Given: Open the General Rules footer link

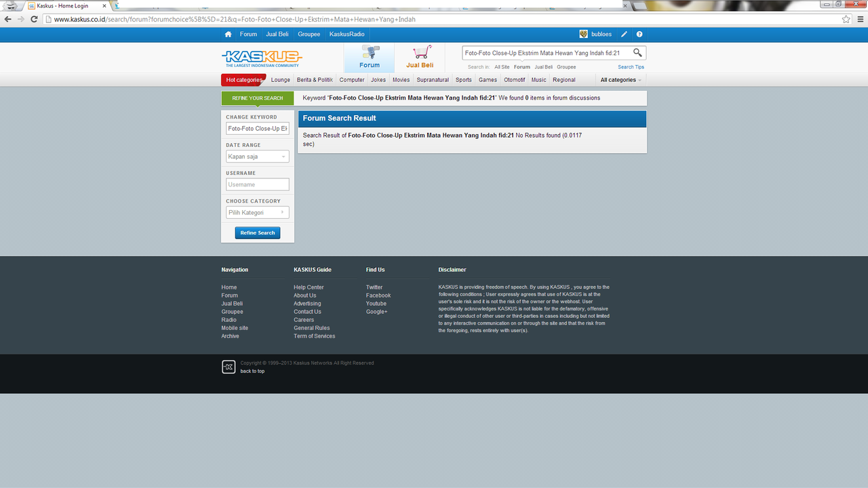Looking at the screenshot, I should pyautogui.click(x=311, y=328).
